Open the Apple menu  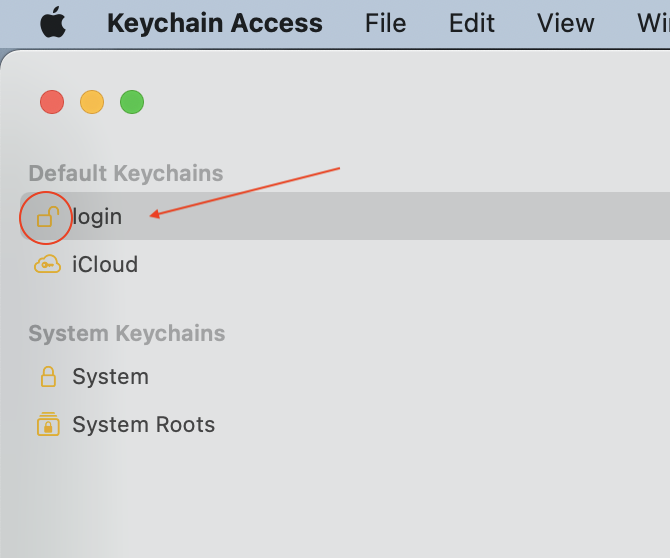[x=53, y=23]
